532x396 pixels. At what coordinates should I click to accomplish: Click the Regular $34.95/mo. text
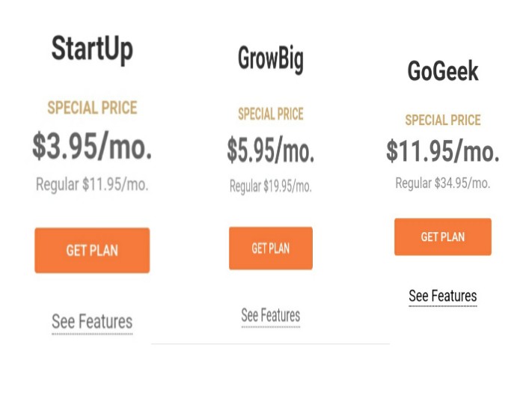(x=443, y=183)
